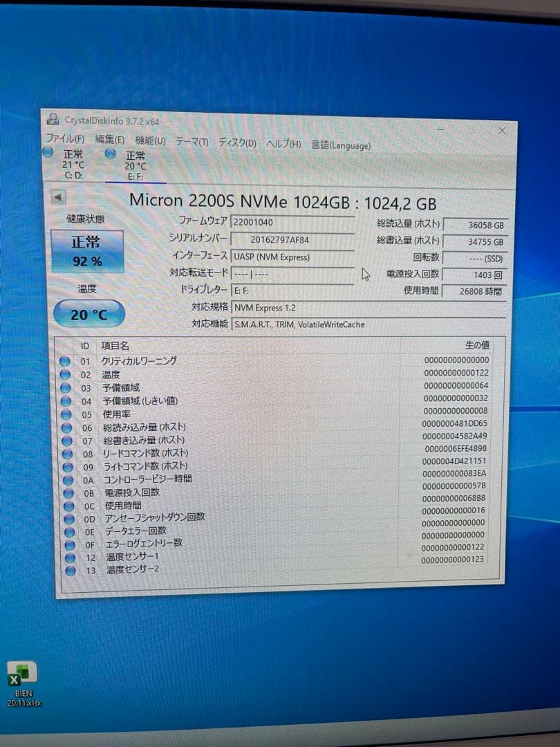The image size is (560, 747).
Task: Open the ファイル(F) menu
Action: coord(65,138)
